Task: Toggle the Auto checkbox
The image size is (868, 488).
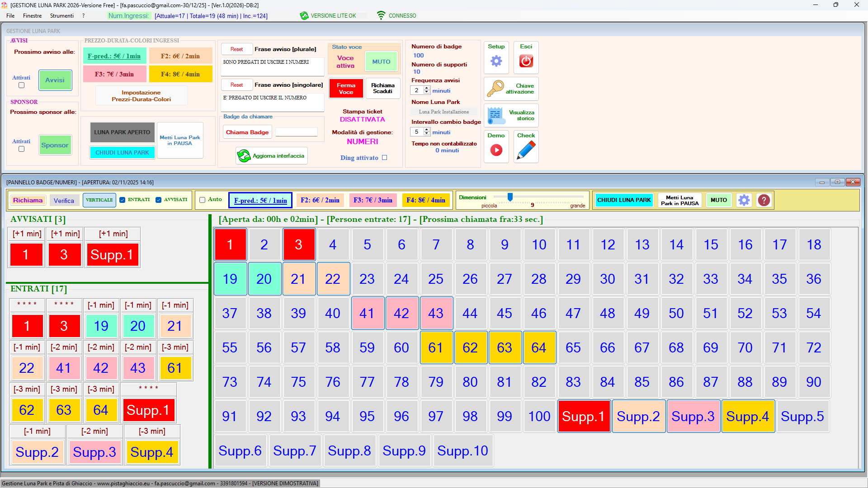Action: point(203,200)
